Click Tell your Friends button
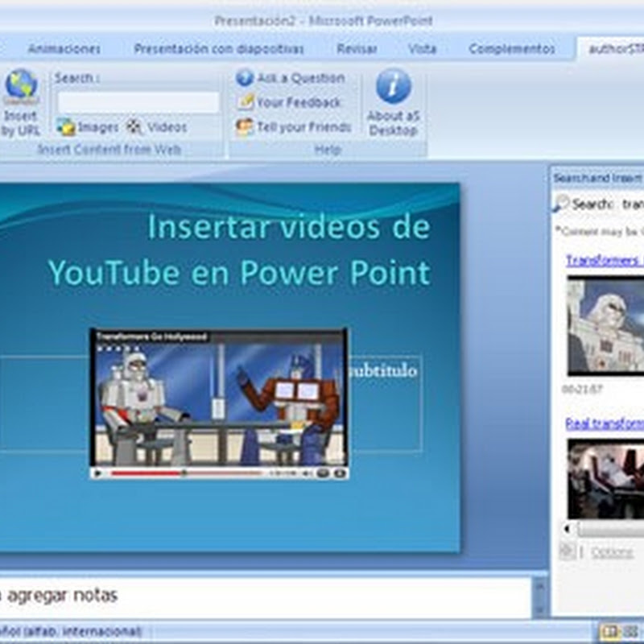Screen dimensions: 644x644 coord(294,127)
